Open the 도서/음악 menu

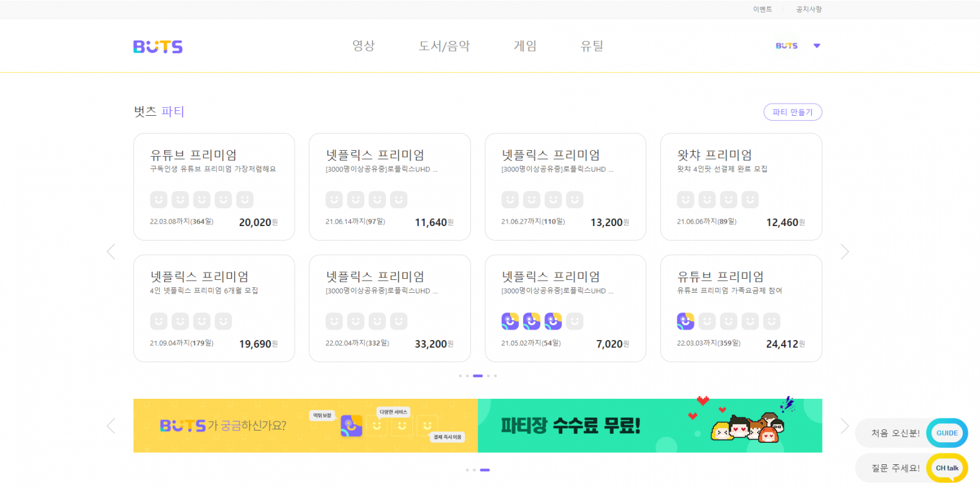point(444,46)
